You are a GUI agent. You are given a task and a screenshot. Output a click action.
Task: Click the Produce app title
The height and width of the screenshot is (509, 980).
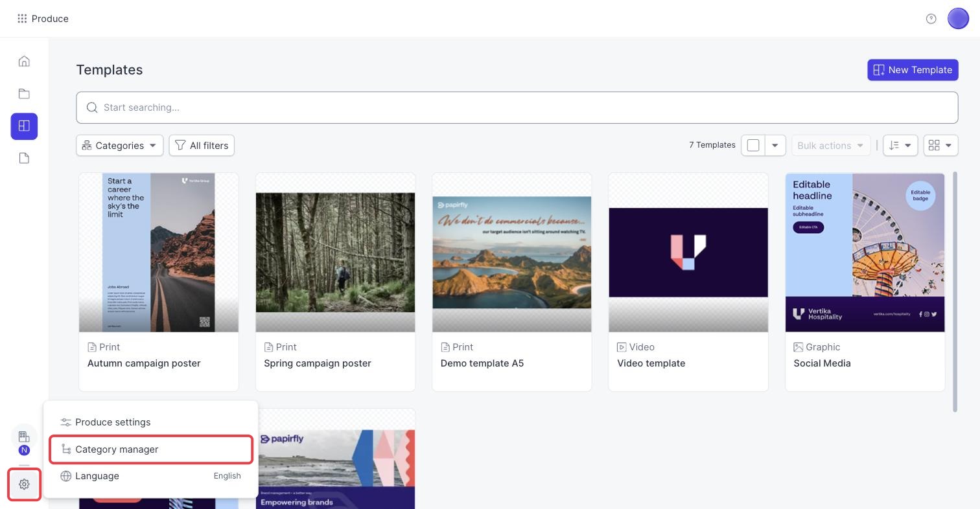click(x=50, y=19)
